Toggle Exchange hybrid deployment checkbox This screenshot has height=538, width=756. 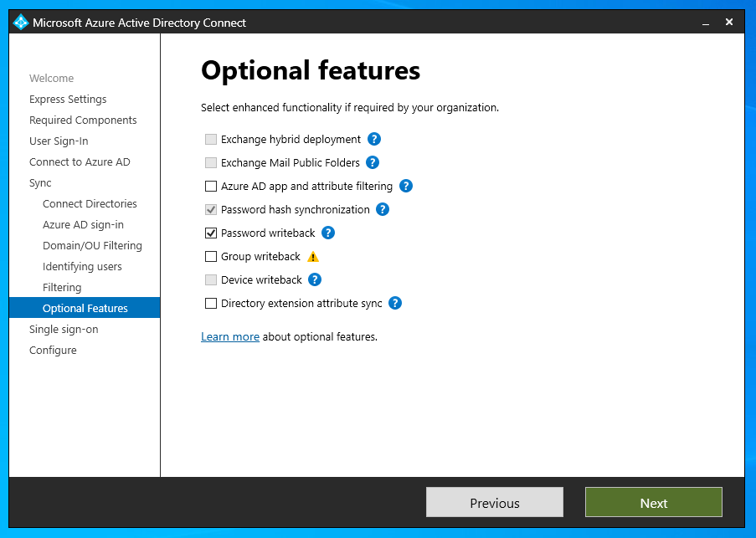pos(211,139)
